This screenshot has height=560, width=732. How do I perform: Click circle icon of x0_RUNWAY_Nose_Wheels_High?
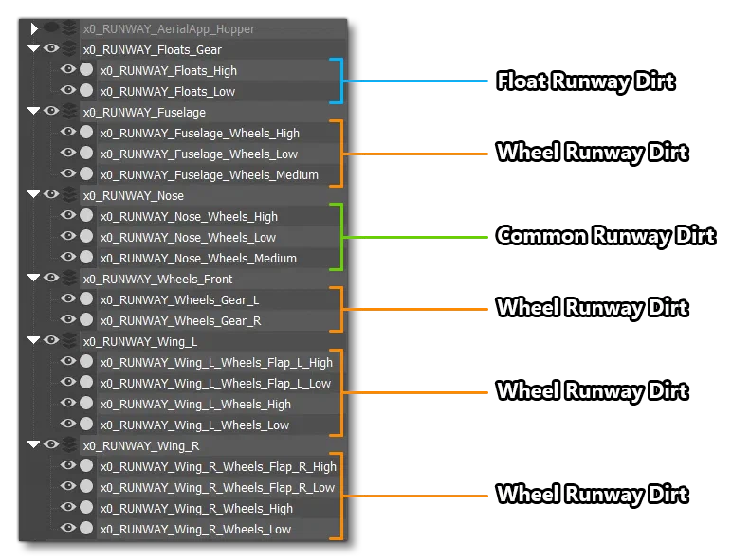(x=86, y=215)
